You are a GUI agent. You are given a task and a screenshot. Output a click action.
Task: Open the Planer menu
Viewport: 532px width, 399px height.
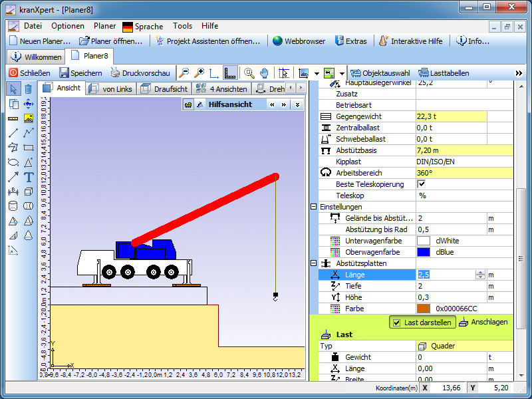click(x=104, y=26)
